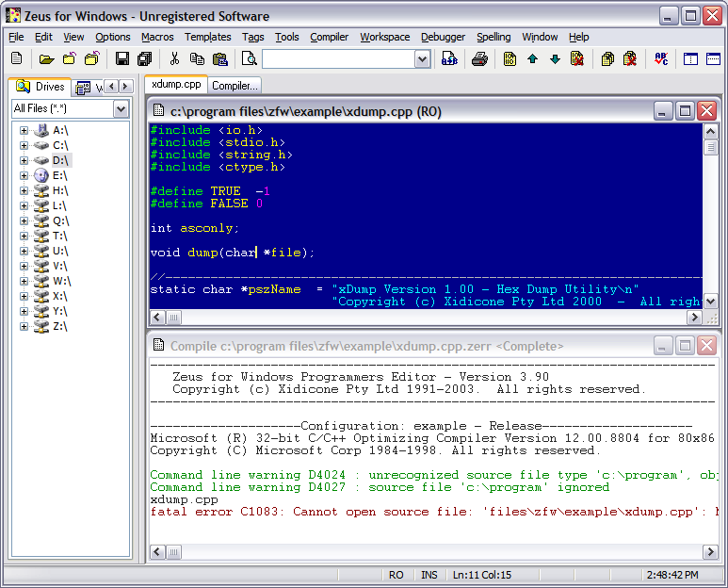Screen dimensions: 728x588
Task: Click the Ln:11 Col:15 status indicator
Action: pyautogui.click(x=482, y=575)
